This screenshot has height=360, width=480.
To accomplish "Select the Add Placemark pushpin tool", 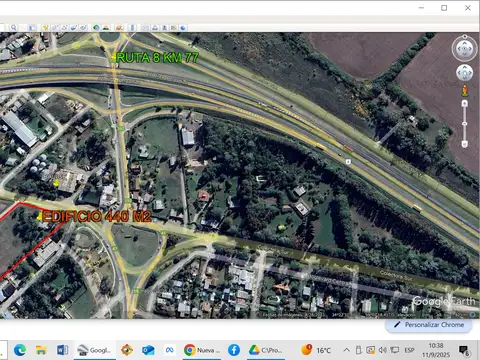I will 46,28.
